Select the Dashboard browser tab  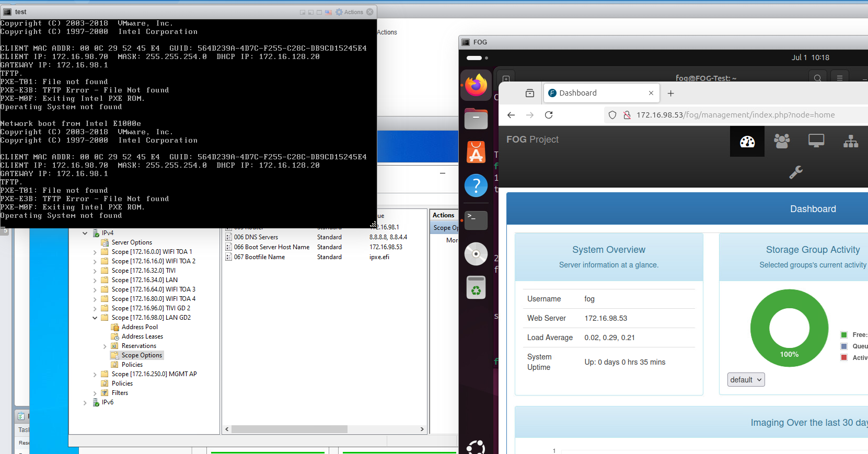click(601, 93)
